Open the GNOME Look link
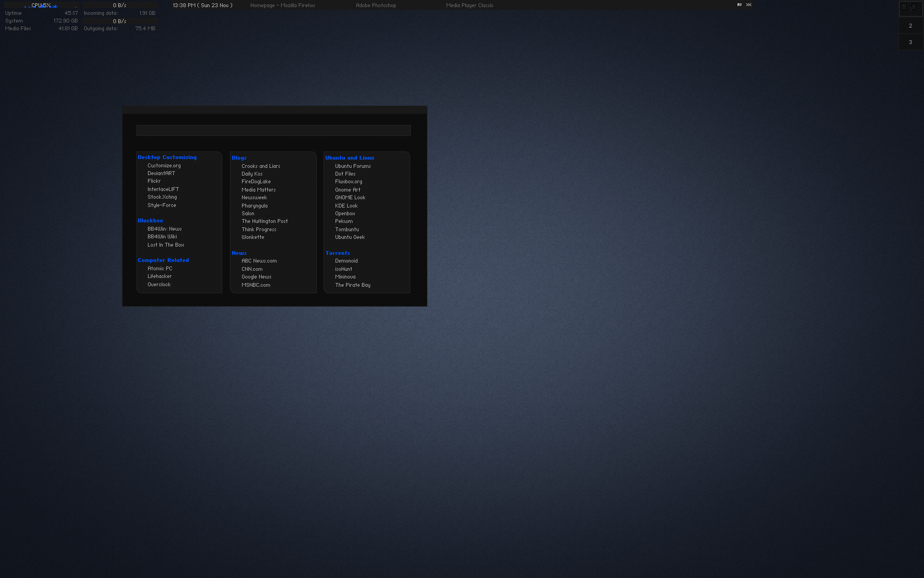This screenshot has height=578, width=924. point(350,198)
